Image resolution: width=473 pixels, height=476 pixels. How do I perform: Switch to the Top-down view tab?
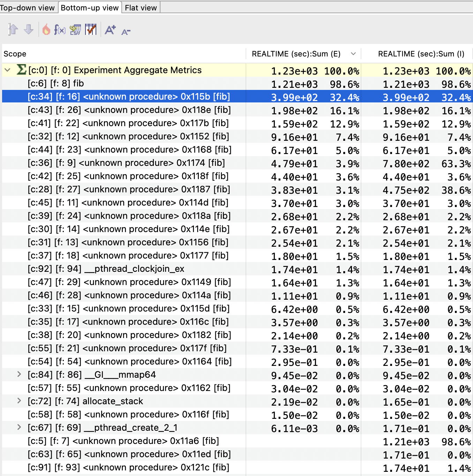click(28, 7)
